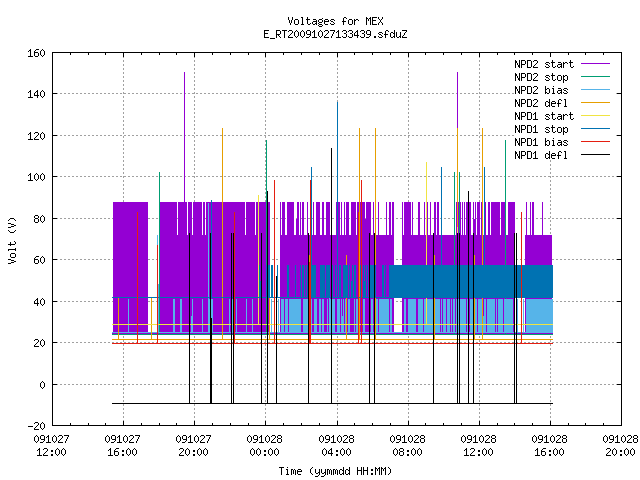
Task: Click the light blue NPD2 bias legend line
Action: click(595, 90)
